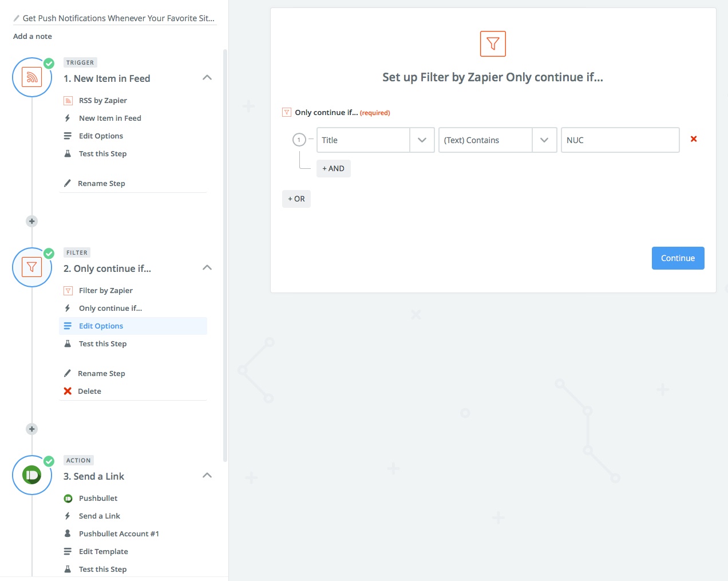
Task: Add a step below the filter step
Action: 32,429
